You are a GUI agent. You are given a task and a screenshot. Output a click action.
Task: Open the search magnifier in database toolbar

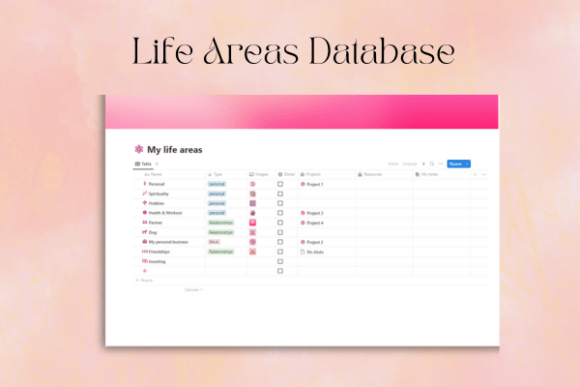(432, 164)
